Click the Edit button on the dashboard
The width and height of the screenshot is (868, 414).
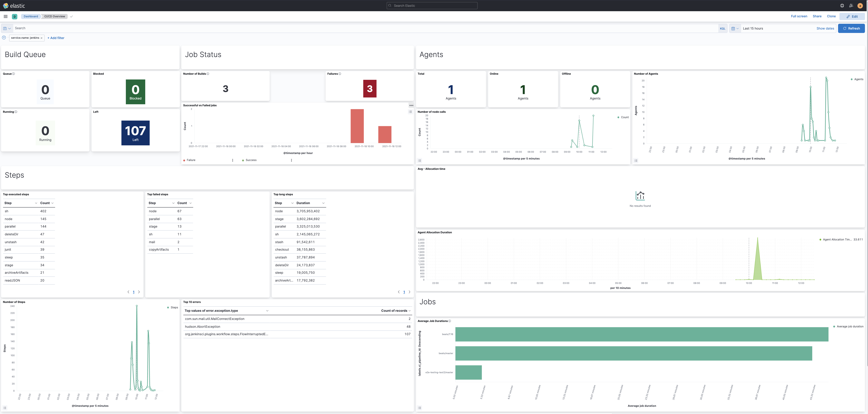[x=853, y=16]
